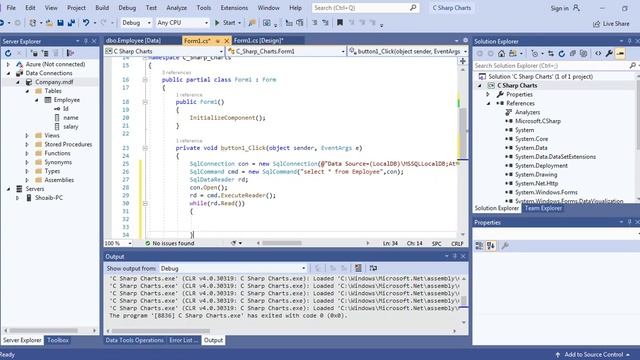This screenshot has height=360, width=640.
Task: Click the Open File folder icon
Action: pos(49,23)
